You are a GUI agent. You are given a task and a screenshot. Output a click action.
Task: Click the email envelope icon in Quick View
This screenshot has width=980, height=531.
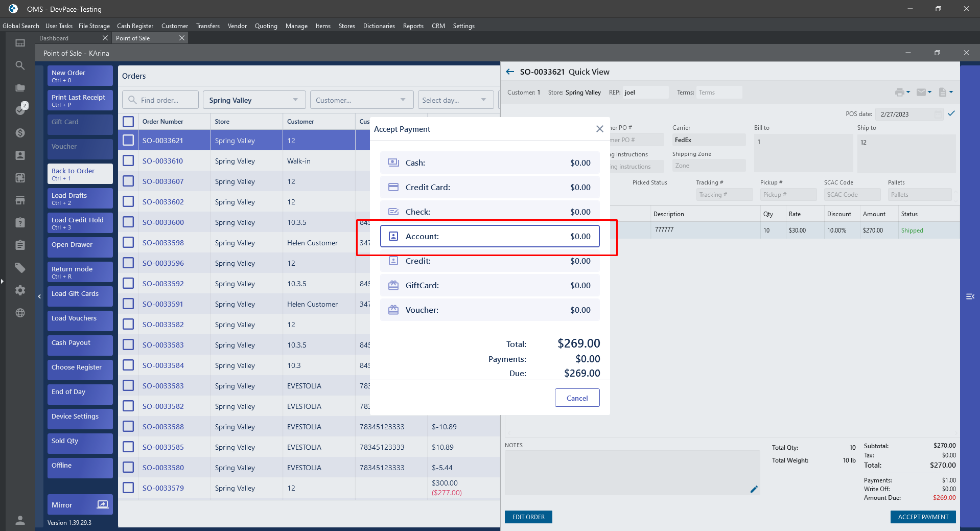[x=921, y=93]
